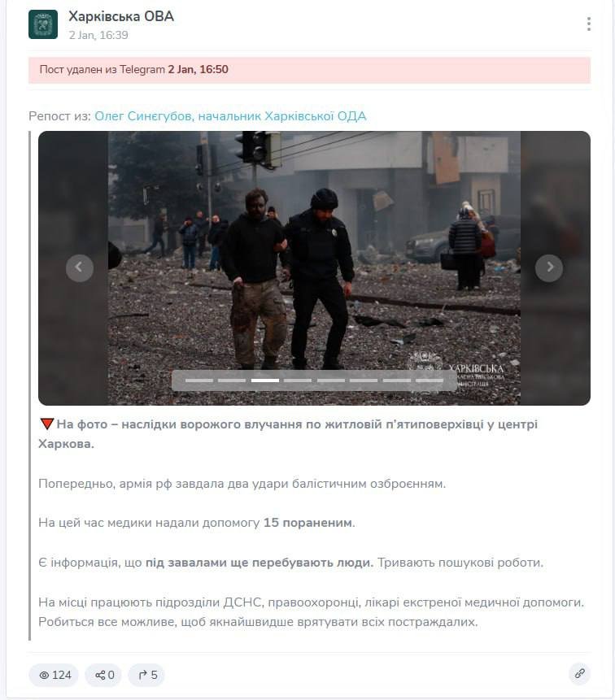
Task: Select the active third photo indicator
Action: pyautogui.click(x=265, y=380)
